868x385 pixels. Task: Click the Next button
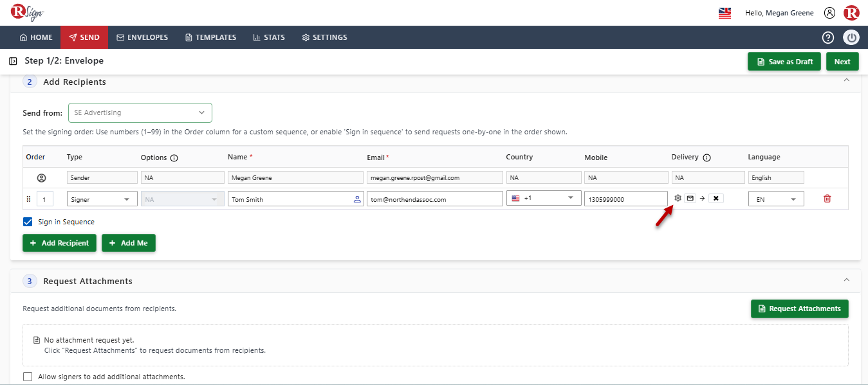coord(842,62)
